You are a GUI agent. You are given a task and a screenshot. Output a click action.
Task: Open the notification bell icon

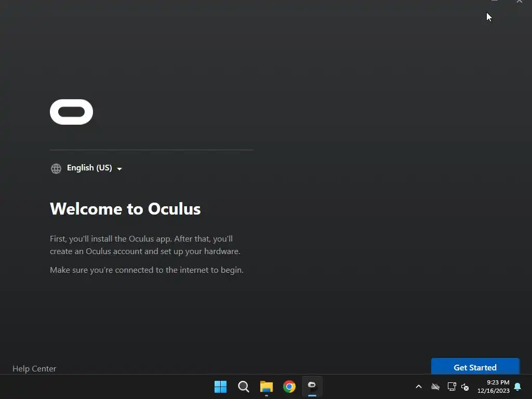518,387
